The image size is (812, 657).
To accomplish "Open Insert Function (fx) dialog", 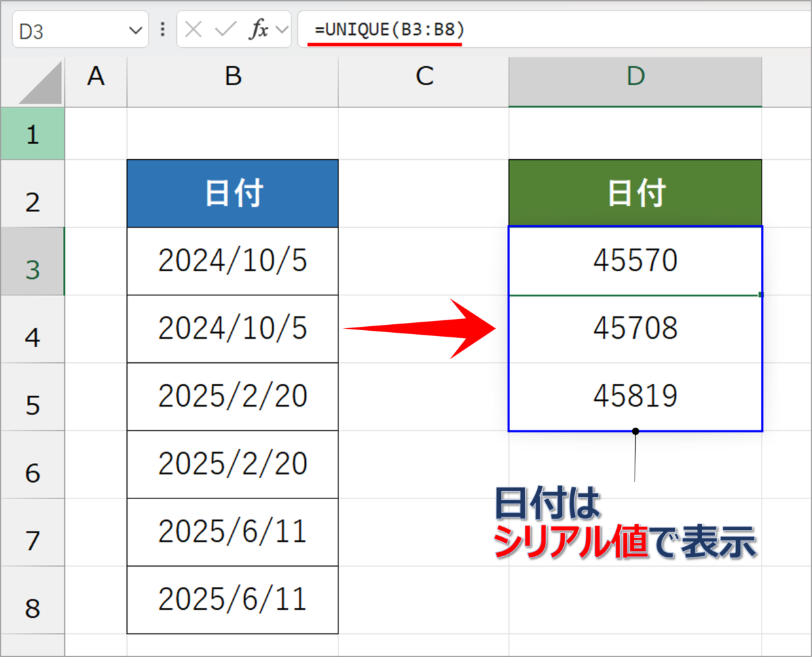I will 259,29.
